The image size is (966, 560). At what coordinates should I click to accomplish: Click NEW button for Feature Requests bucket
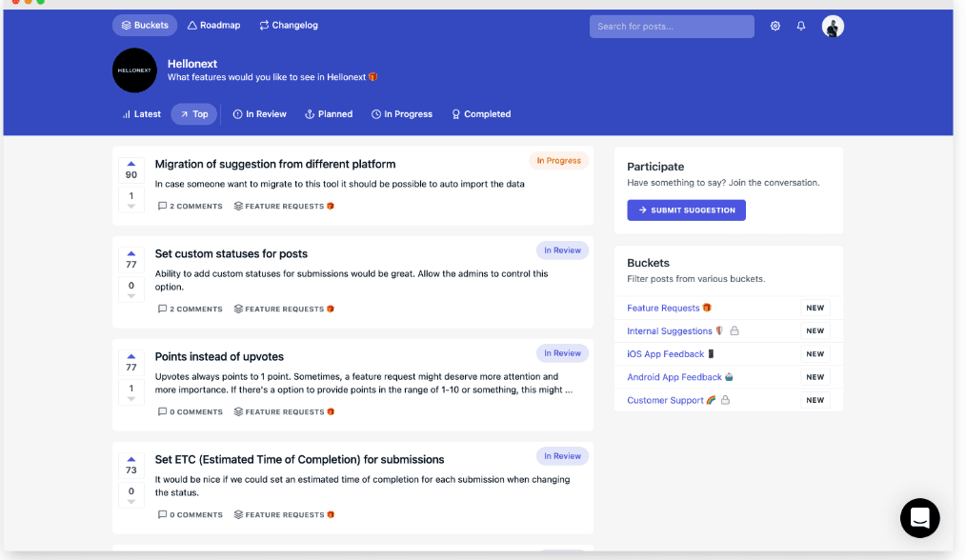pos(815,308)
